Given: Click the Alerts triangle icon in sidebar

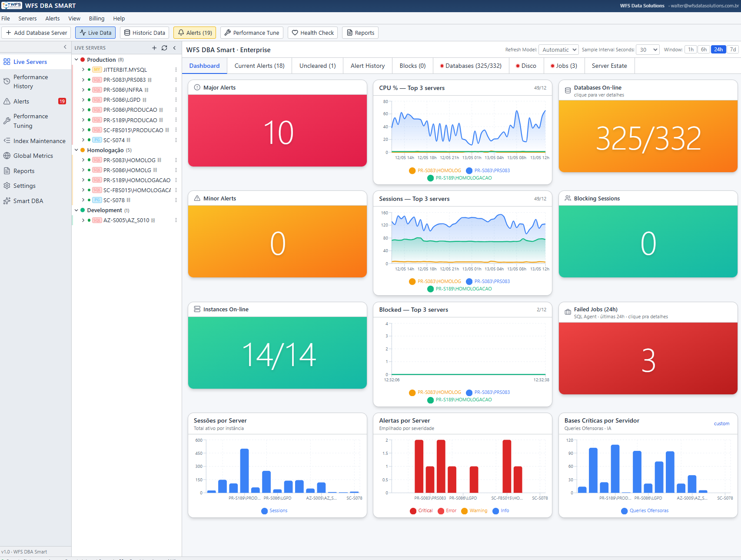Looking at the screenshot, I should pos(7,101).
